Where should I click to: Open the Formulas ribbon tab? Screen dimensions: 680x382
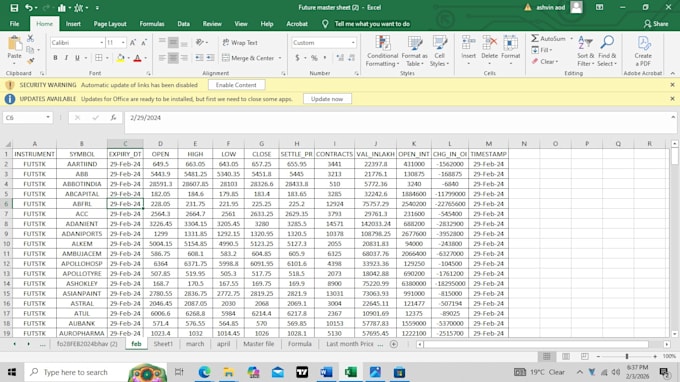tap(152, 24)
